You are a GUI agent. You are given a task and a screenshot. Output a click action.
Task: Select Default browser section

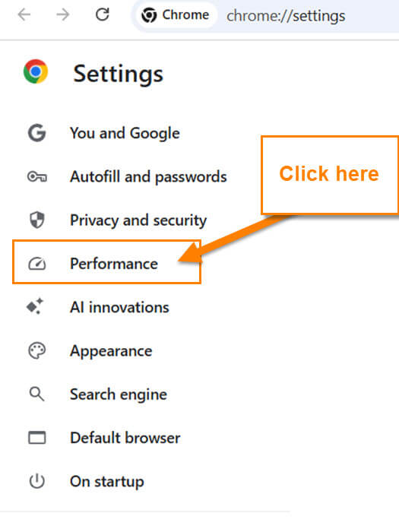click(x=125, y=438)
